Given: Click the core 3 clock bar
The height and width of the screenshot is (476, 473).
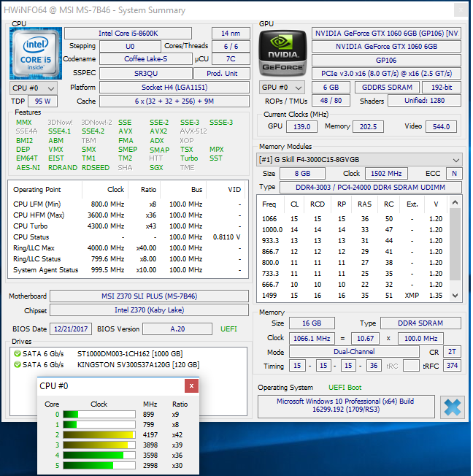Looking at the screenshot, I should 99,445.
